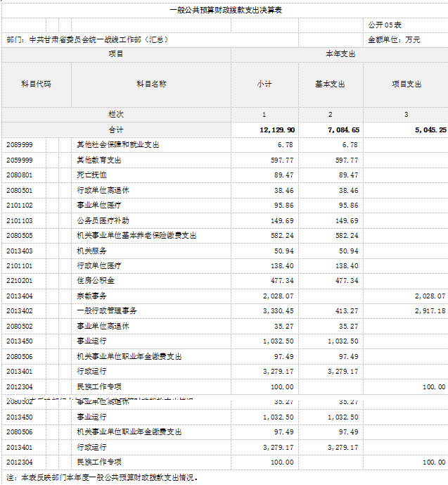
Task: Click subject code 2059999
Action: point(20,160)
